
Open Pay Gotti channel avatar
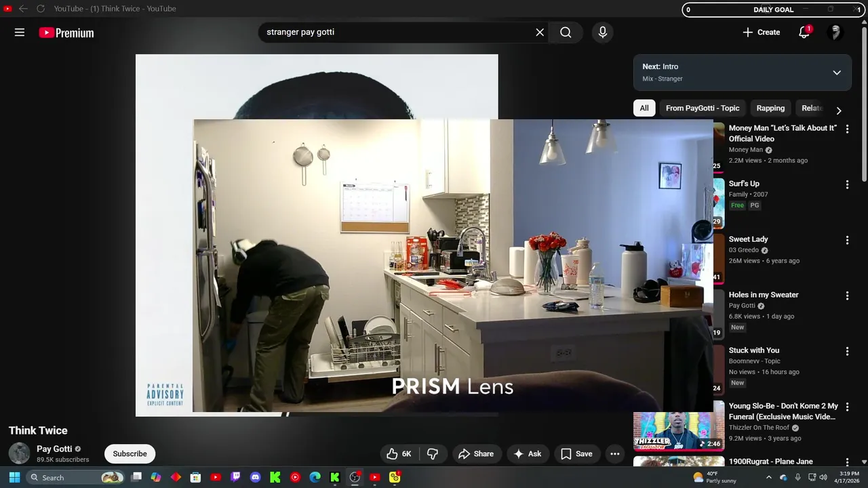[x=19, y=453]
